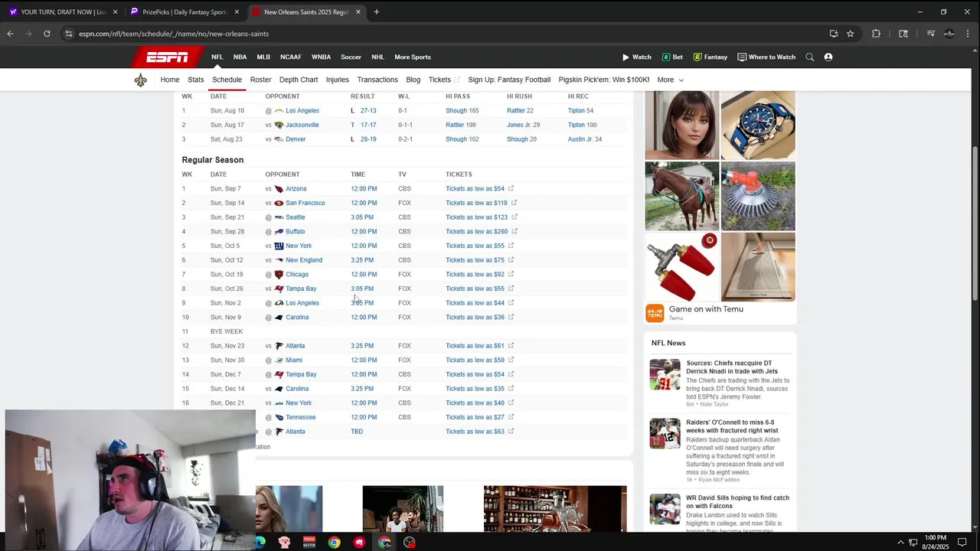The image size is (980, 551).
Task: Open the Blog tab
Action: pyautogui.click(x=413, y=80)
